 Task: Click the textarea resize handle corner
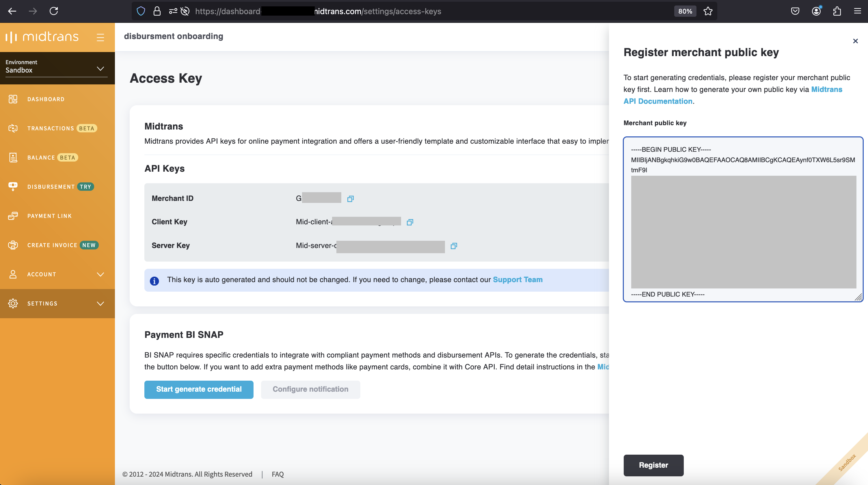pos(858,297)
